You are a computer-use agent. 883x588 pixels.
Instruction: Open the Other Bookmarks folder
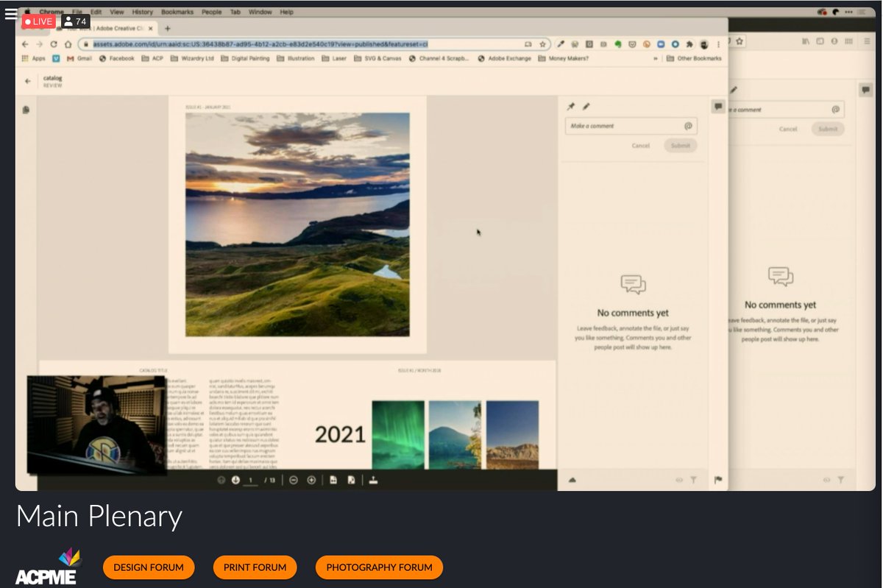point(695,58)
